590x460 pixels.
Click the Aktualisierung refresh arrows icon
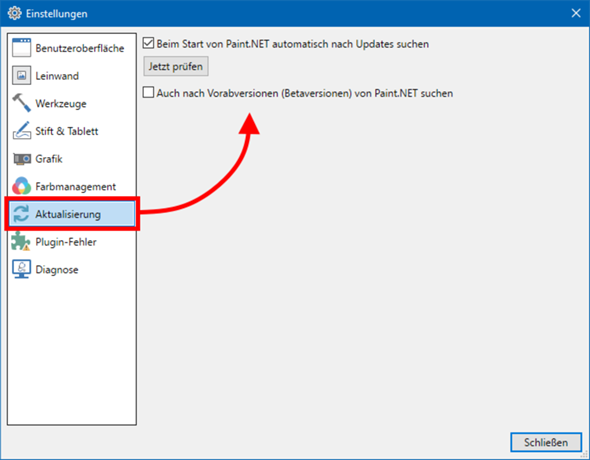[x=21, y=214]
